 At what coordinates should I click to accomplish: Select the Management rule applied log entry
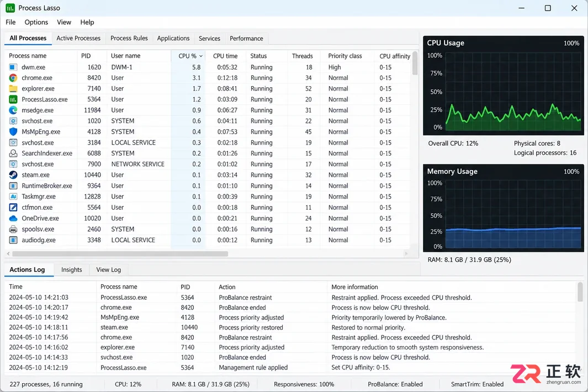(290, 368)
